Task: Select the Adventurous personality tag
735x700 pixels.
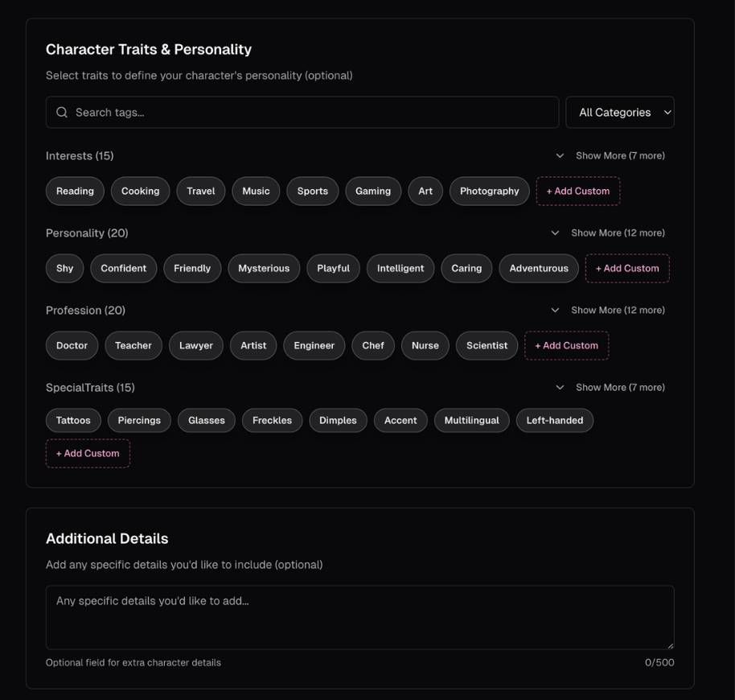Action: coord(539,269)
